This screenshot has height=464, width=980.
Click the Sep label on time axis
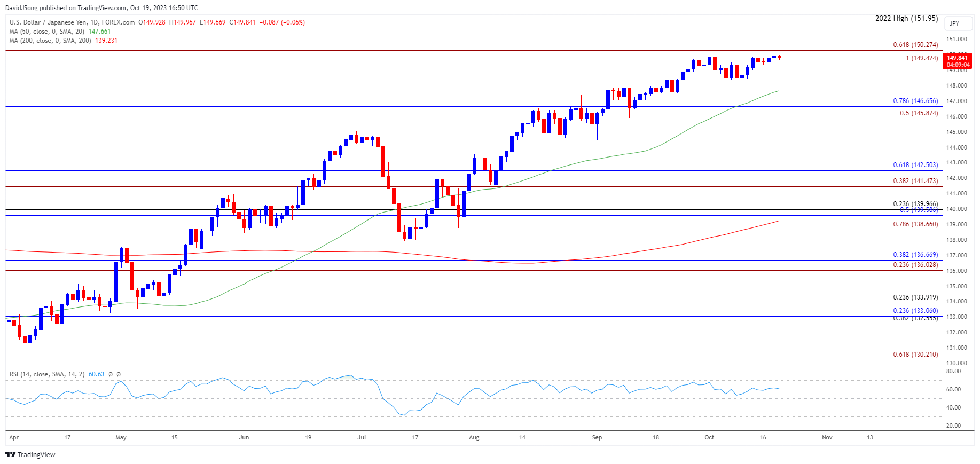click(597, 437)
